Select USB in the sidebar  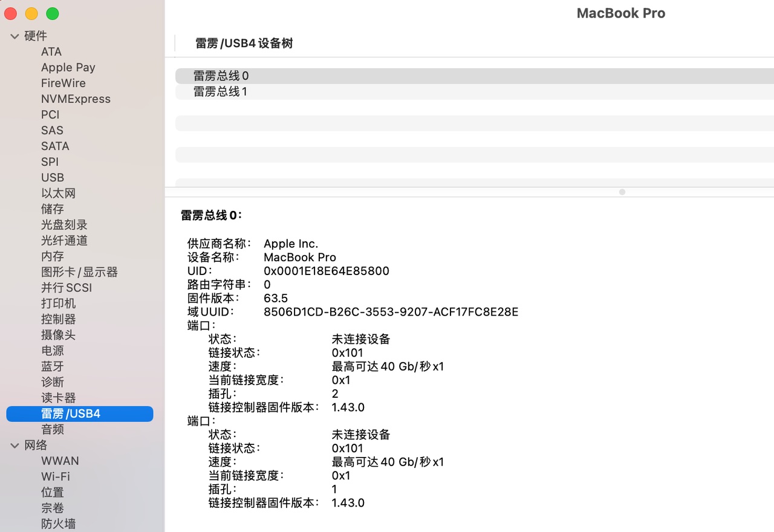click(x=53, y=178)
